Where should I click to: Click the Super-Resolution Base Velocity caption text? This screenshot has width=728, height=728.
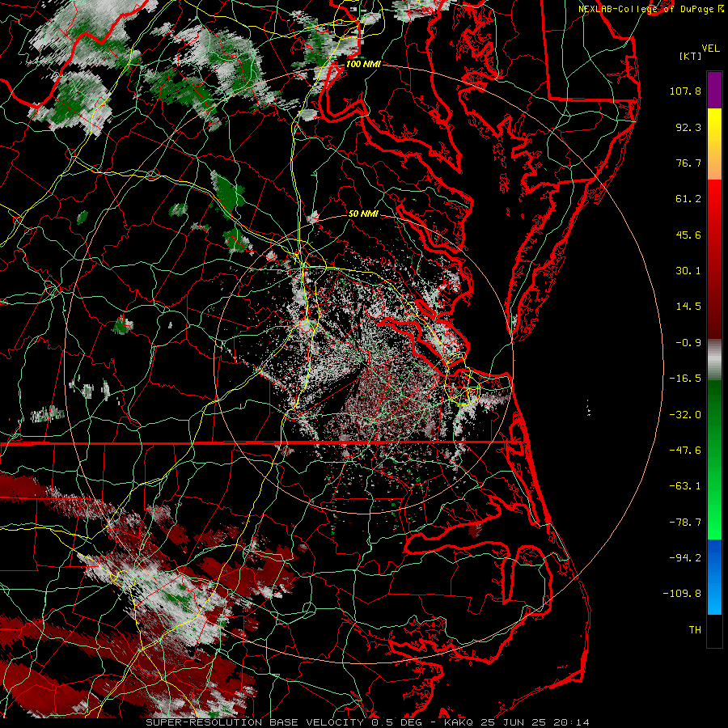pos(368,722)
